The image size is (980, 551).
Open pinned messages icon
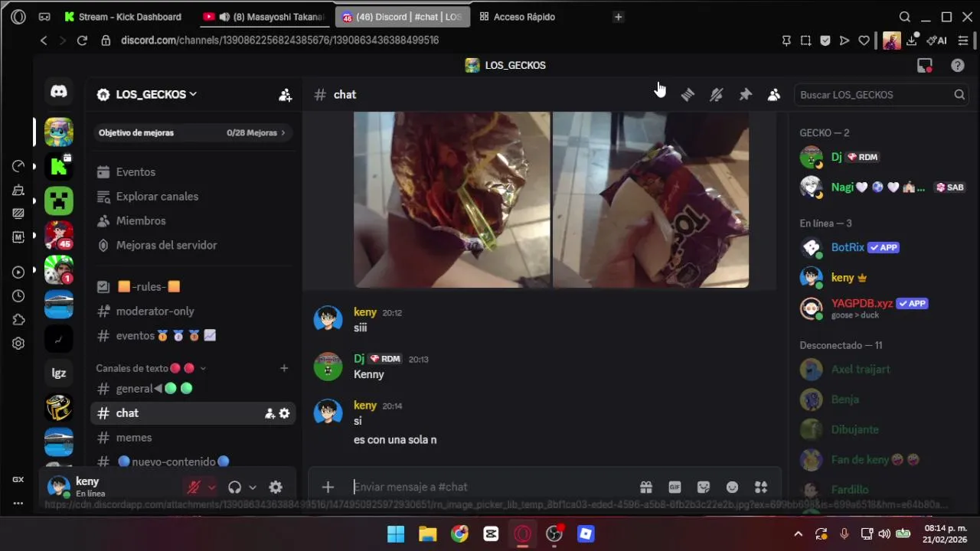[x=745, y=95]
